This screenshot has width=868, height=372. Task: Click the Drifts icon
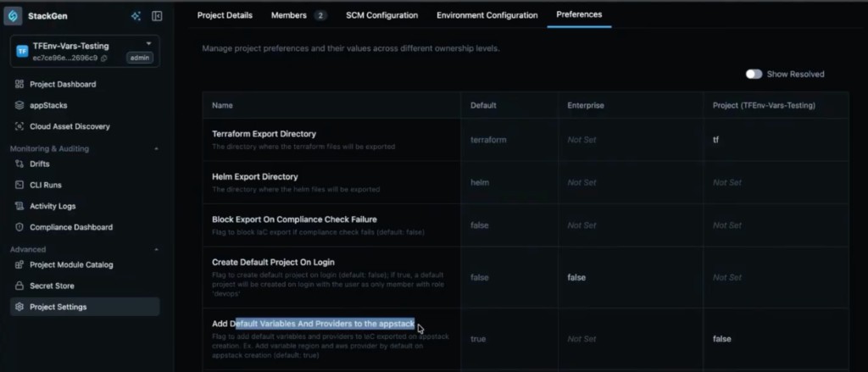point(19,164)
